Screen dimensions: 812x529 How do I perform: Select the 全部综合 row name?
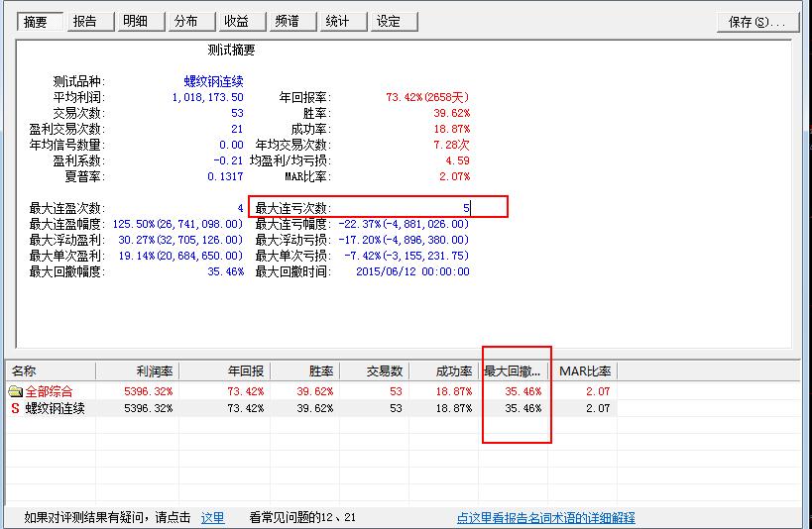click(50, 391)
